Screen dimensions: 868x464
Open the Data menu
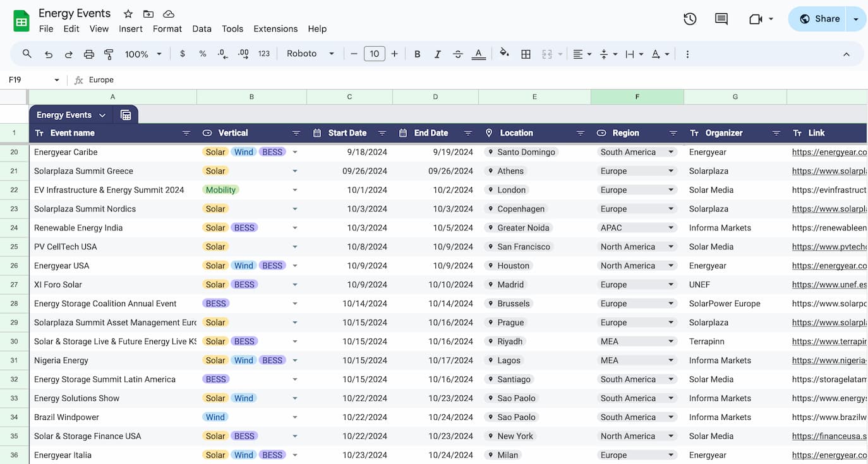[x=202, y=29]
